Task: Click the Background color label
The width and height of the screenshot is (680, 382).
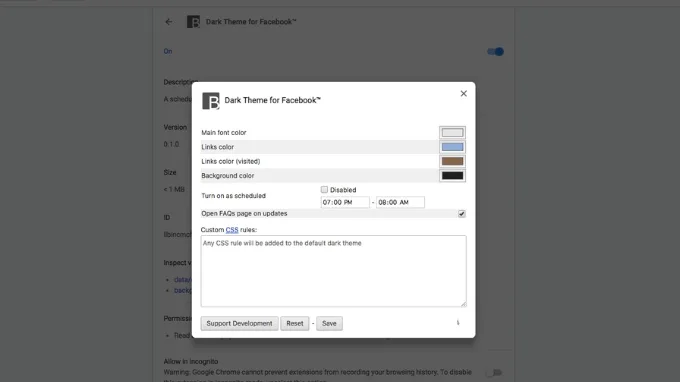Action: click(228, 176)
